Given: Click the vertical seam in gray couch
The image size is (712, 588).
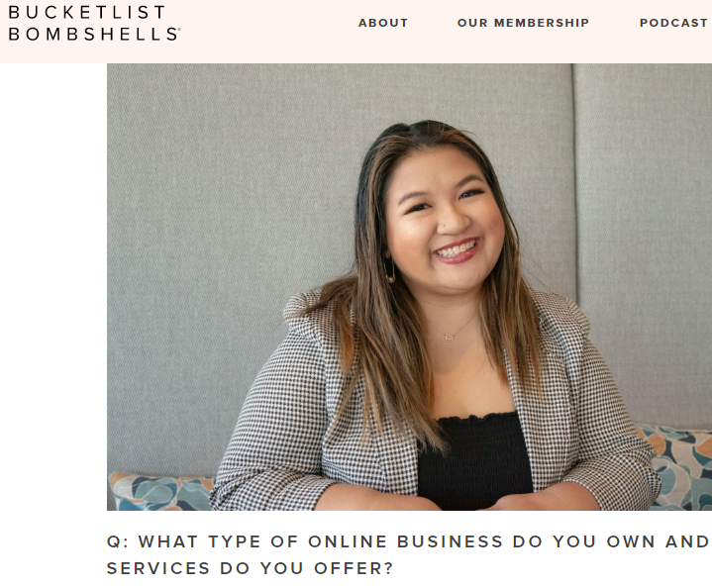Looking at the screenshot, I should (x=575, y=181).
